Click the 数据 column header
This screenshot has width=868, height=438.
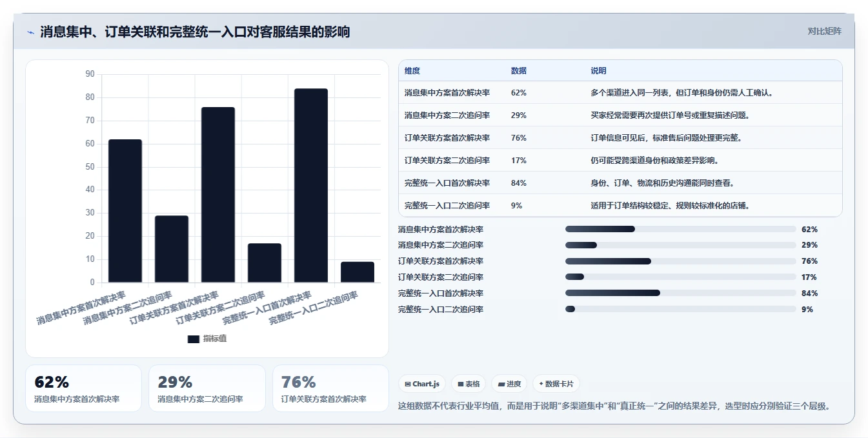[518, 71]
